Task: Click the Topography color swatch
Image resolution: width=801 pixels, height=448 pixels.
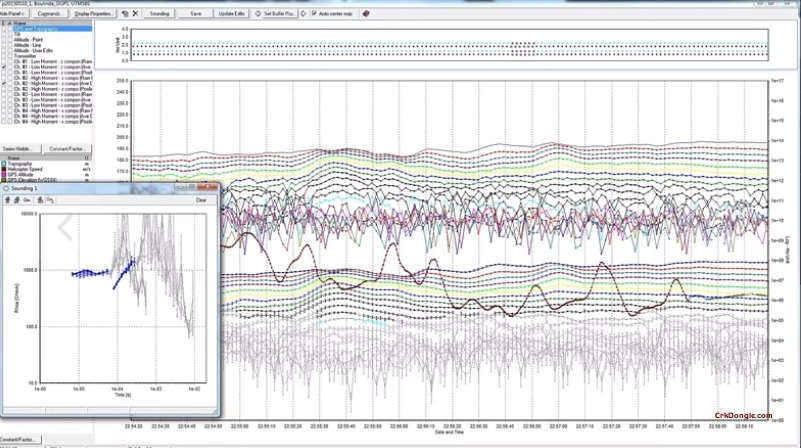Action: click(x=3, y=162)
